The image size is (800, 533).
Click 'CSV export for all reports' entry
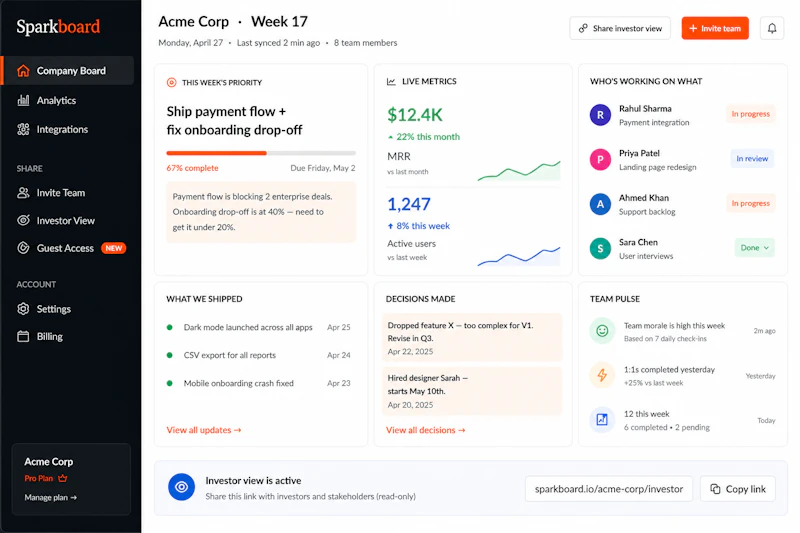[230, 355]
